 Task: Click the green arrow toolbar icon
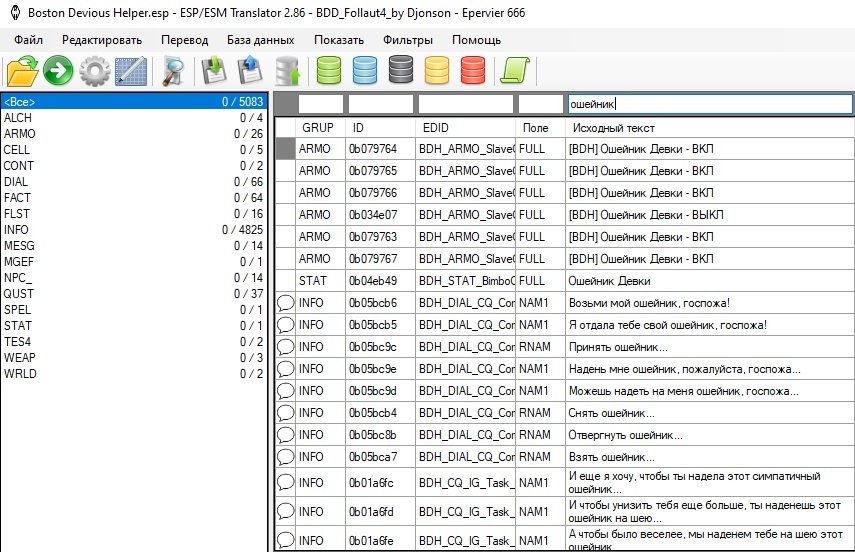tap(58, 71)
